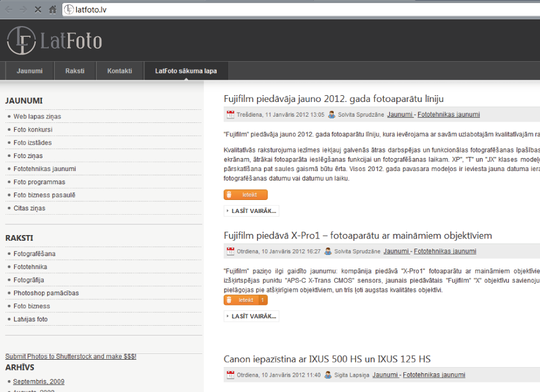Click the address bar showing latfoto.lv
This screenshot has height=392, width=540.
[283, 10]
